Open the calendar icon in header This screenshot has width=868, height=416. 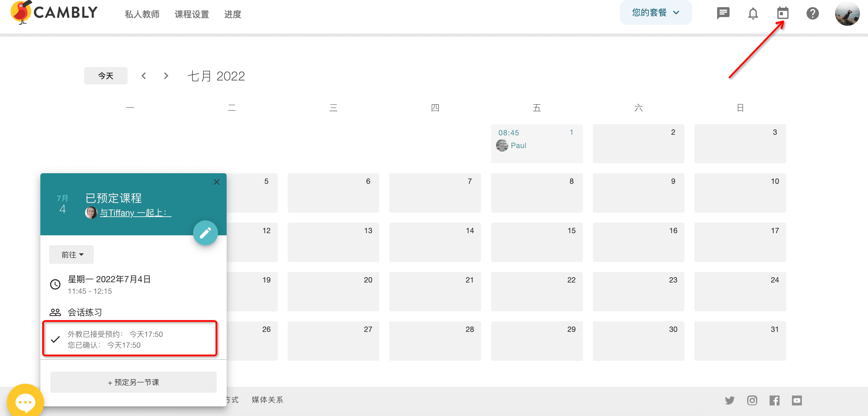(782, 13)
